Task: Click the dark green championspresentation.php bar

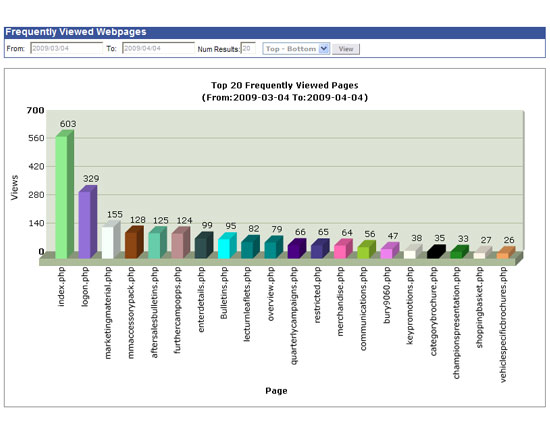Action: pos(460,252)
